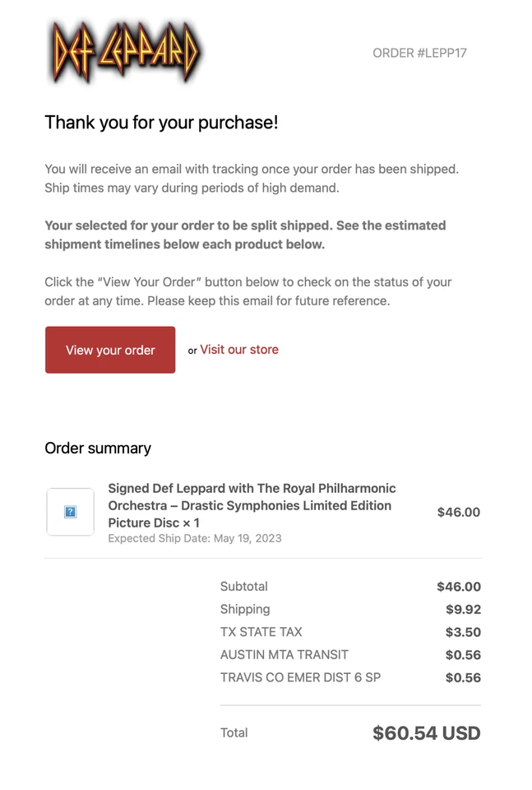
Task: Click the Subtotal label
Action: [x=244, y=587]
